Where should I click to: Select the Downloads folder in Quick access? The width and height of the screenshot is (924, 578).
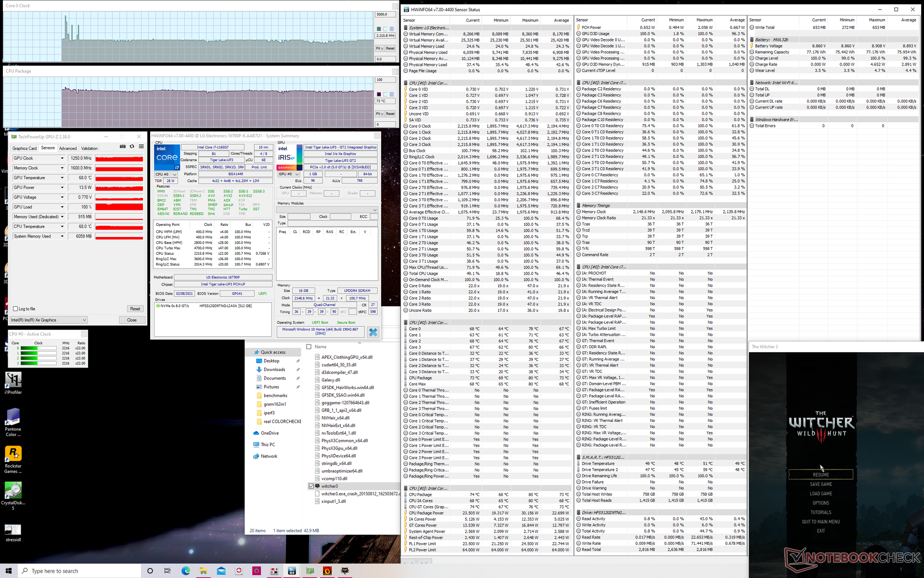274,369
